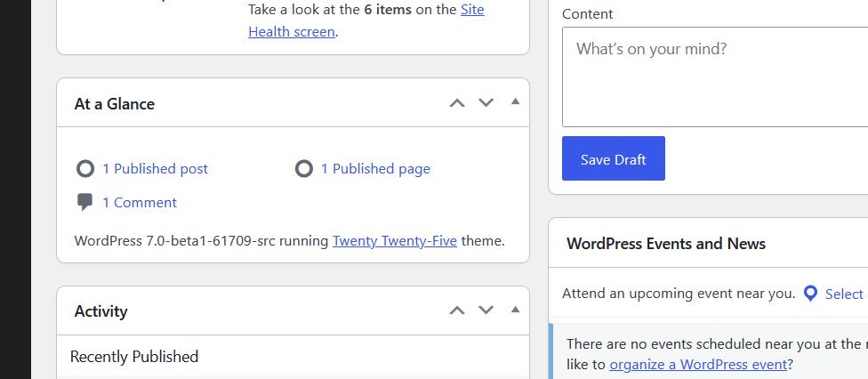The image size is (868, 379).
Task: View the 1 Comment link
Action: 140,203
